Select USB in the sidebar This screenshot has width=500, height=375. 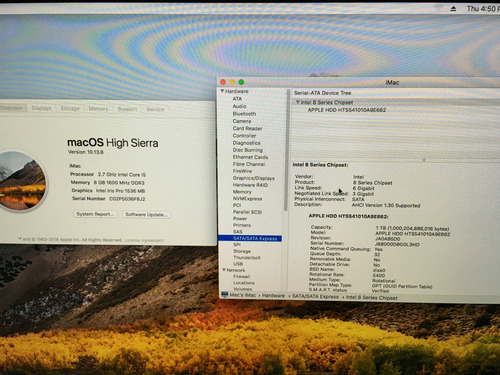point(238,264)
